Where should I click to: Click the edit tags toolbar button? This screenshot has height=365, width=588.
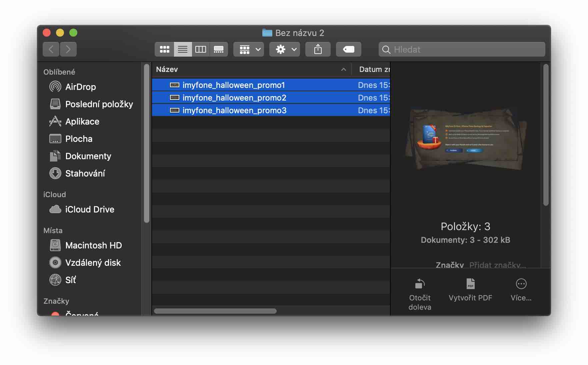[x=349, y=49]
